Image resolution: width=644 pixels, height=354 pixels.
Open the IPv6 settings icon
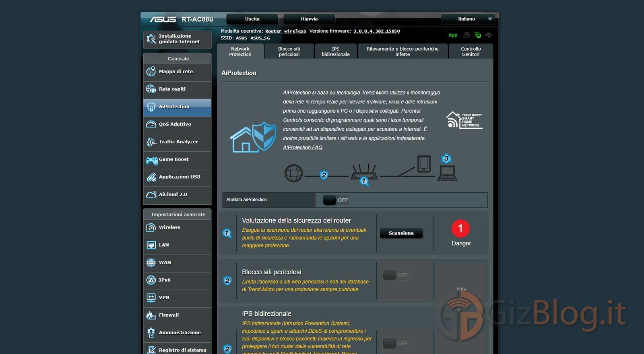tap(151, 280)
